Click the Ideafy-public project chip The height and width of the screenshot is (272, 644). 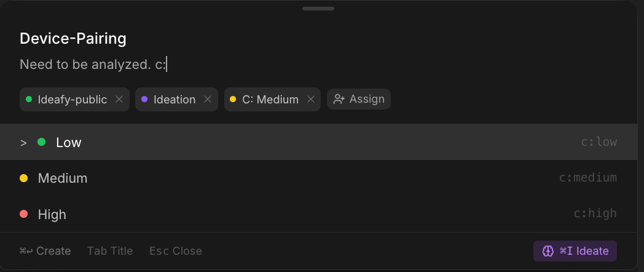coord(71,99)
